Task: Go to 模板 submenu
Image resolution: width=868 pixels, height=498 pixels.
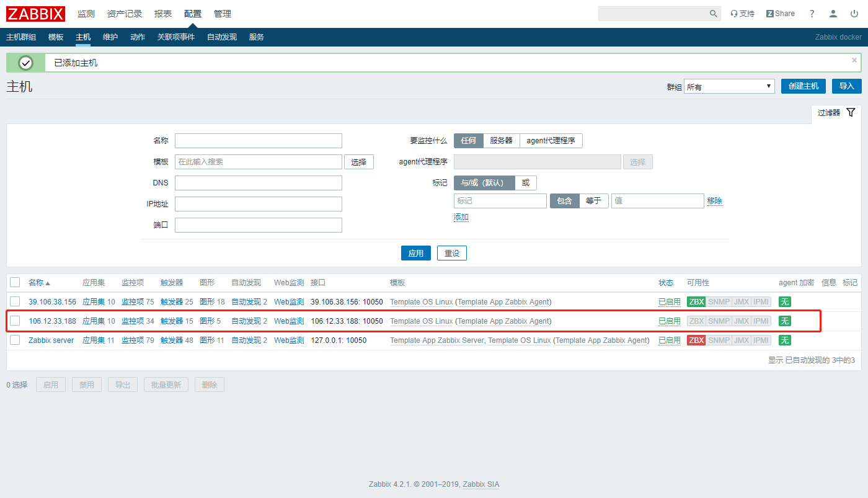Action: 56,37
